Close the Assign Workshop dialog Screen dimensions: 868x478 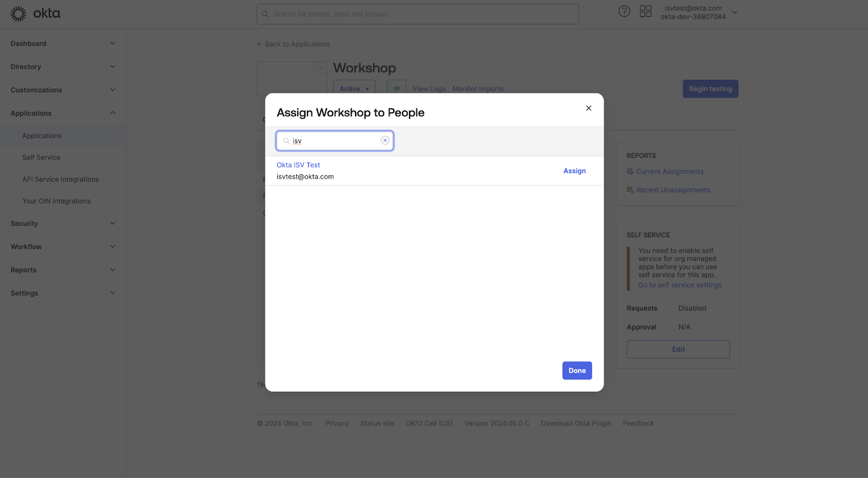[x=589, y=108]
